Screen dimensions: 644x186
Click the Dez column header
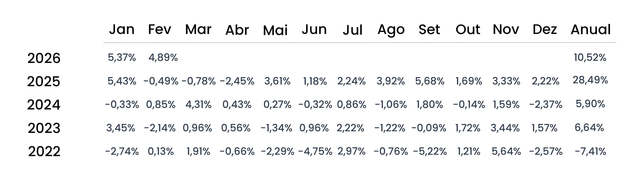[545, 30]
